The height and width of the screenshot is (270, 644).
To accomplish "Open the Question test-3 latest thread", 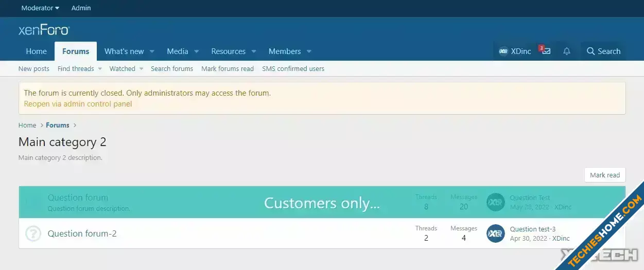I will click(x=532, y=229).
